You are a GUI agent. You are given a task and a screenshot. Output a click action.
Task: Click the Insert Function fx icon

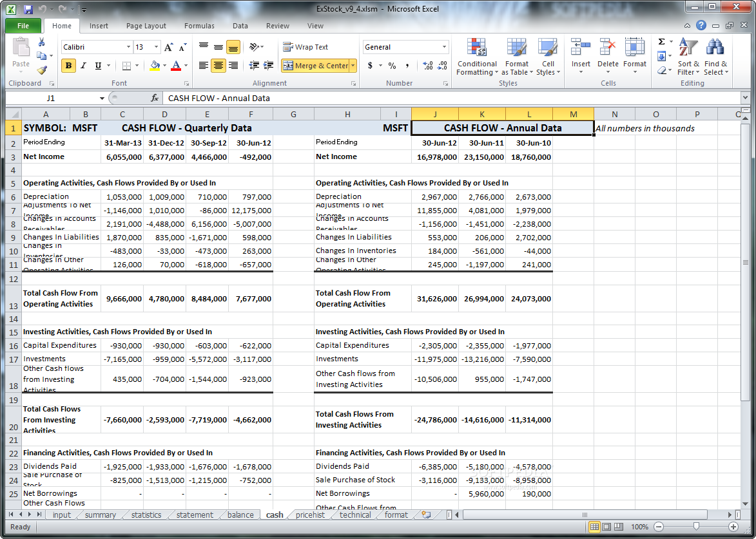(x=155, y=98)
